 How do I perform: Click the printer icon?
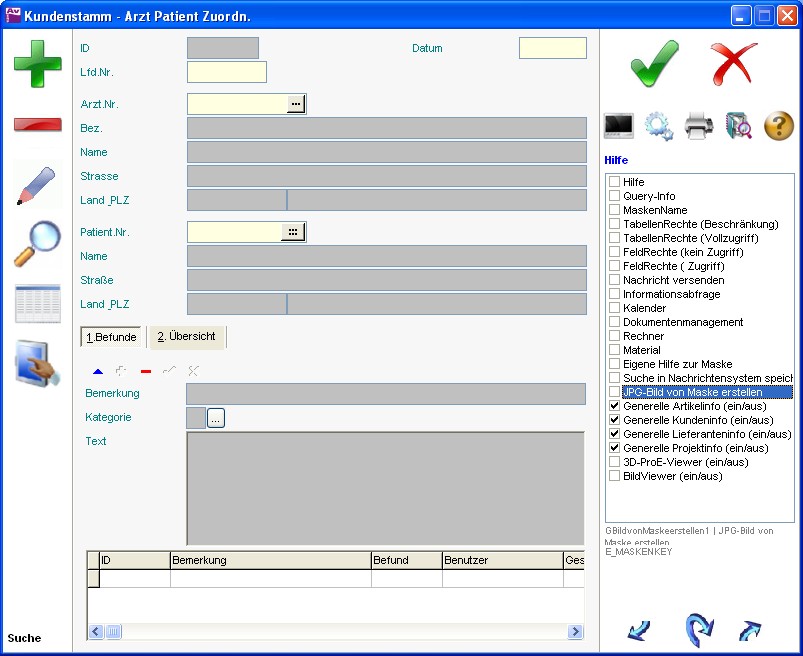point(699,126)
